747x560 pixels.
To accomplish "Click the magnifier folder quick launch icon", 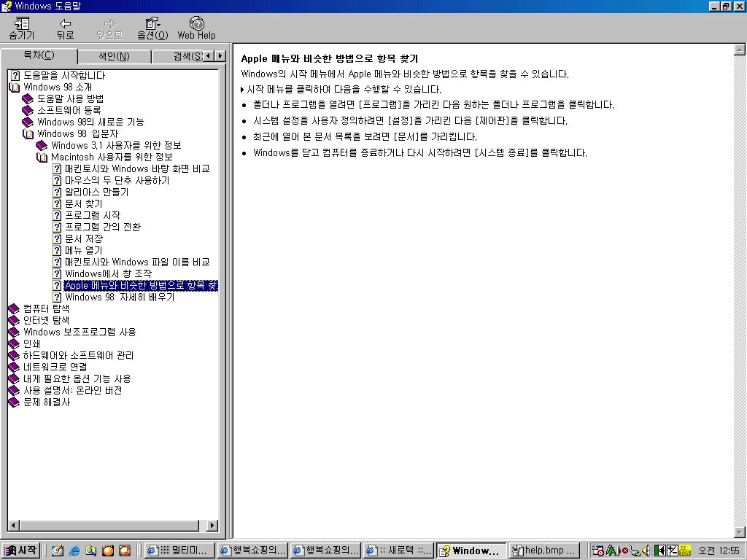I will [x=91, y=551].
